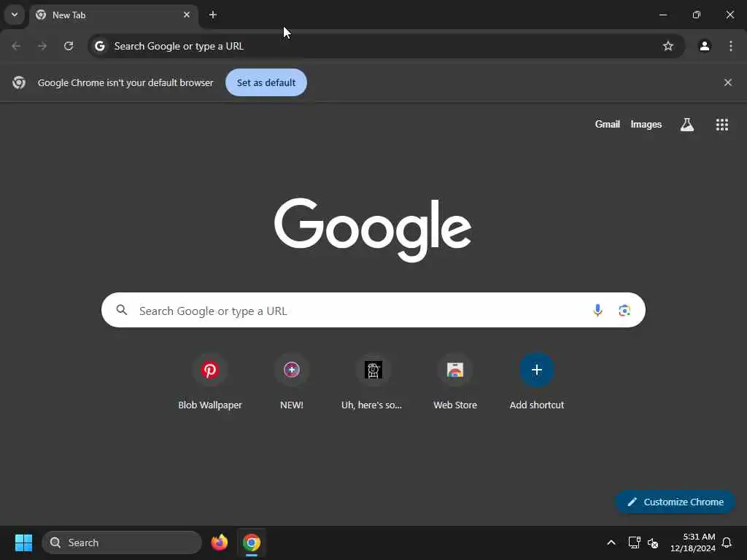Image resolution: width=747 pixels, height=560 pixels.
Task: Search by image with Google Lens icon
Action: 624,311
